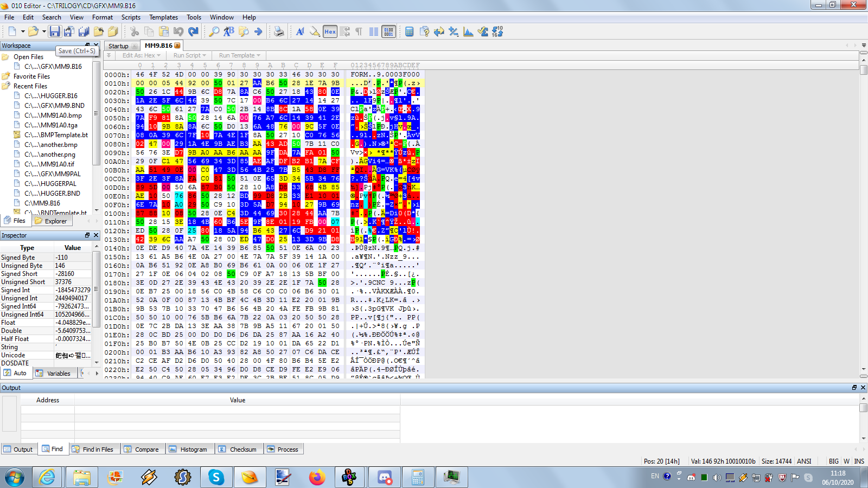Viewport: 868px width, 488px height.
Task: Expand the template results double-arrow button
Action: coord(108,55)
